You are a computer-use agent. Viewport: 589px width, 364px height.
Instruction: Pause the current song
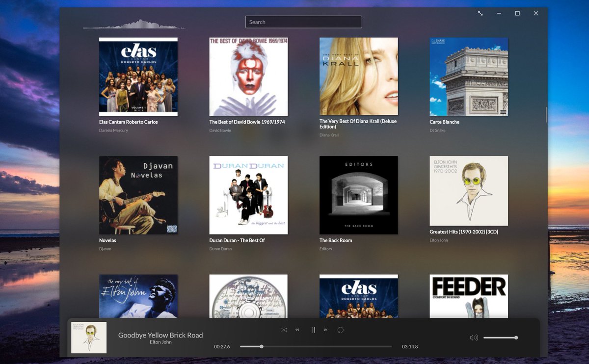(313, 330)
